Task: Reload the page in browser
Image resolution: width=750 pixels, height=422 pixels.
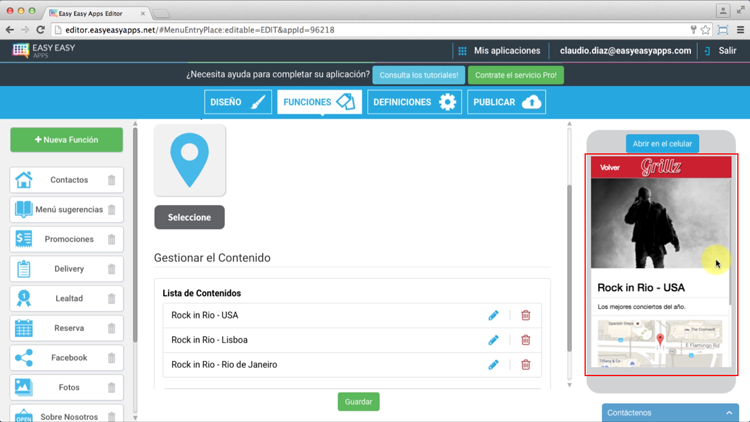Action: (x=41, y=30)
